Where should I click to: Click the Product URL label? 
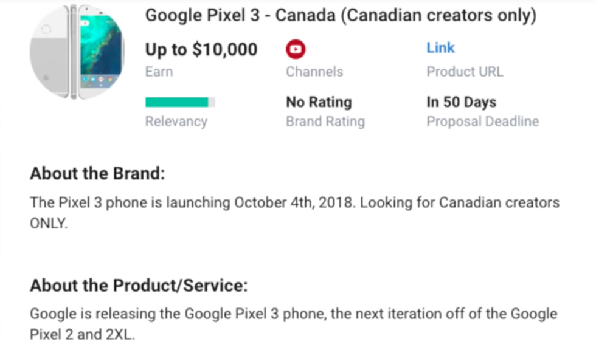click(x=465, y=72)
